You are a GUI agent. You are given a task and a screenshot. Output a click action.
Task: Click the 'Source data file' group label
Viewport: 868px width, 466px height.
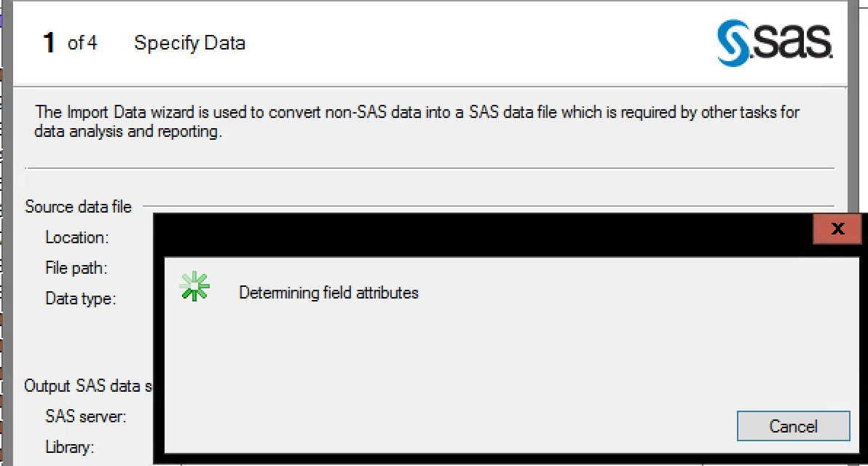[x=78, y=207]
